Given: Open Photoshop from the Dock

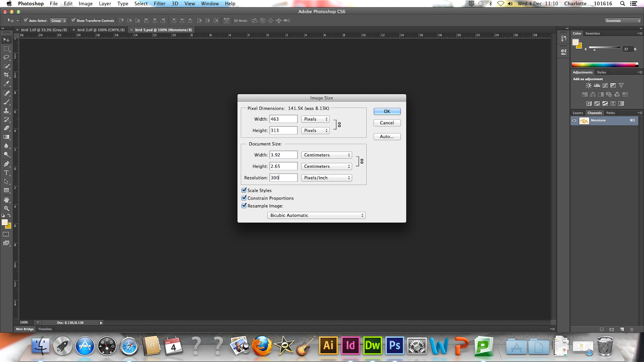Looking at the screenshot, I should [x=394, y=346].
